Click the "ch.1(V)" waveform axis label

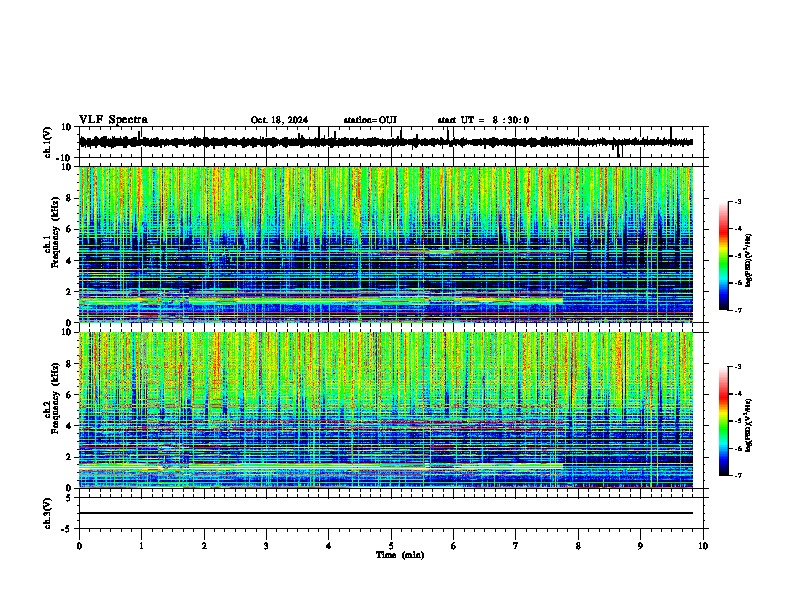pos(47,142)
